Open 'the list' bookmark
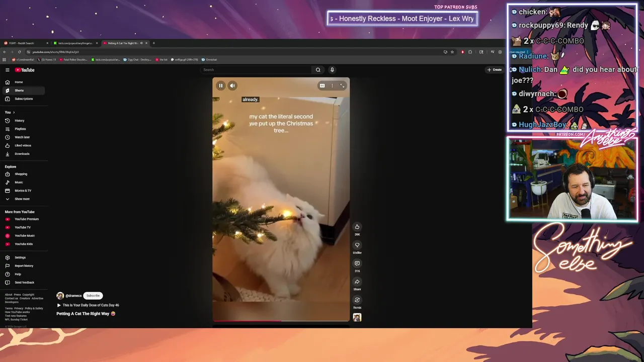The width and height of the screenshot is (644, 362). pyautogui.click(x=162, y=59)
